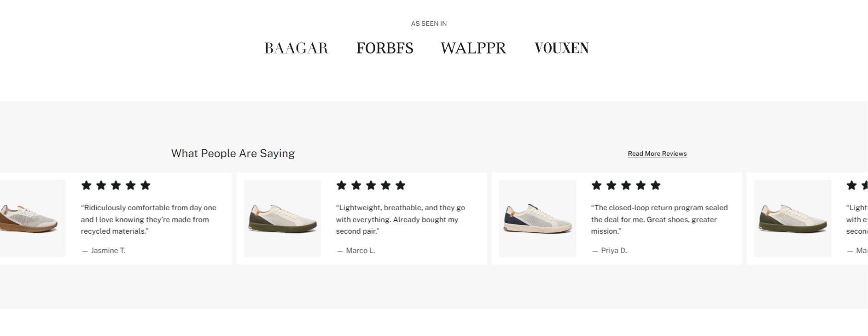This screenshot has height=336, width=868.
Task: Select the olive green sneaker in Marco's review
Action: 283,218
